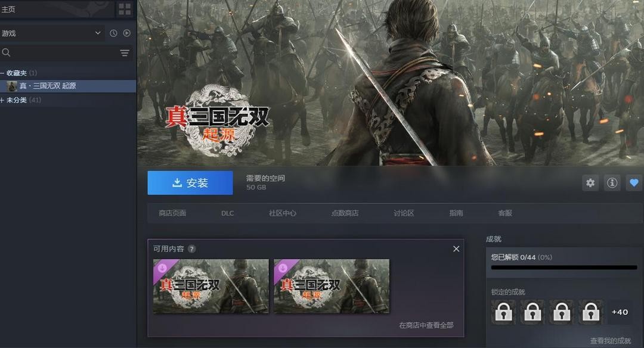Open the DLC tab

pos(227,213)
